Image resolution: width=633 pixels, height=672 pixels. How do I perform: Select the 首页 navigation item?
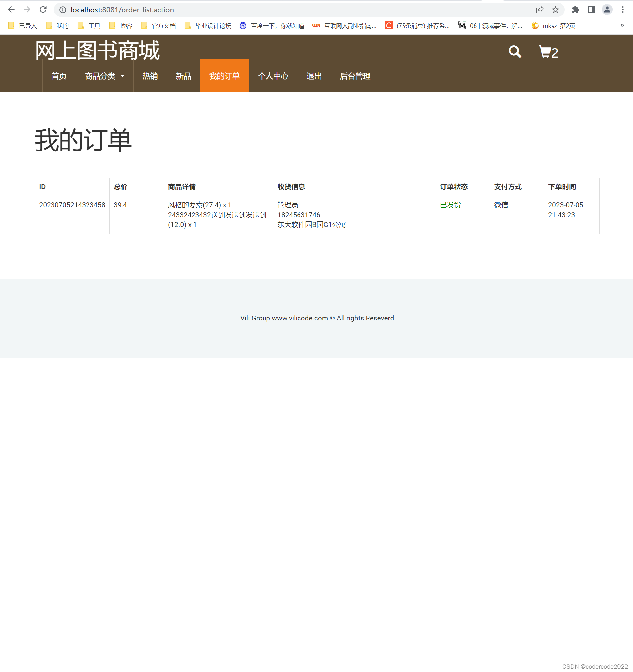(x=59, y=76)
